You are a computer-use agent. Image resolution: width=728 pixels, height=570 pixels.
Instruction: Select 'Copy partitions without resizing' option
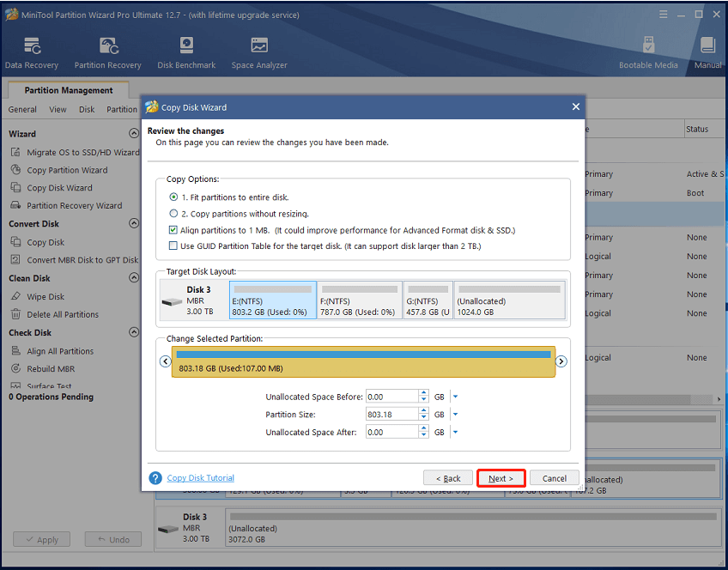tap(173, 214)
